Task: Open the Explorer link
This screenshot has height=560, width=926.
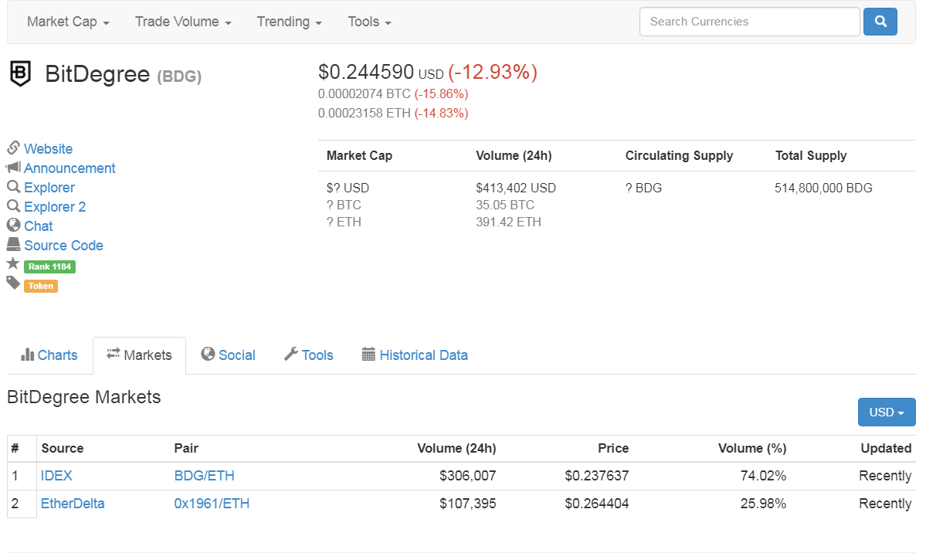Action: [x=49, y=188]
